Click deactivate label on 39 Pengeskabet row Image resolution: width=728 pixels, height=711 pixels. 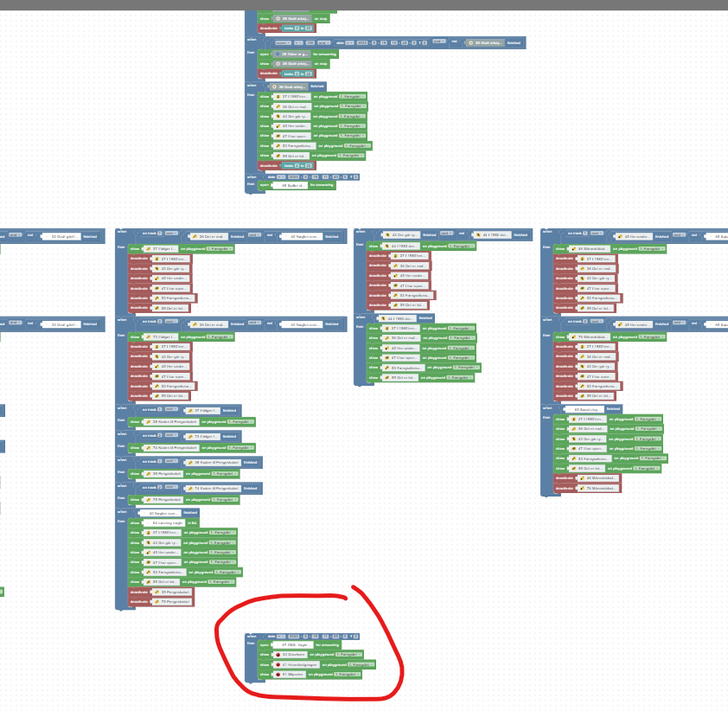[x=139, y=592]
